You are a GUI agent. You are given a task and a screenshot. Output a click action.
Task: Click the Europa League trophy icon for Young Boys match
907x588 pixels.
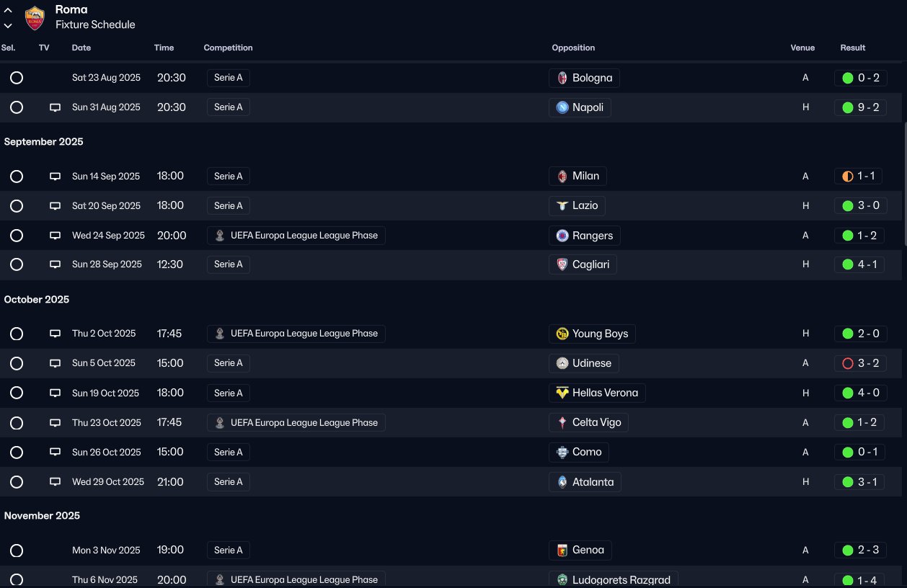coord(220,334)
